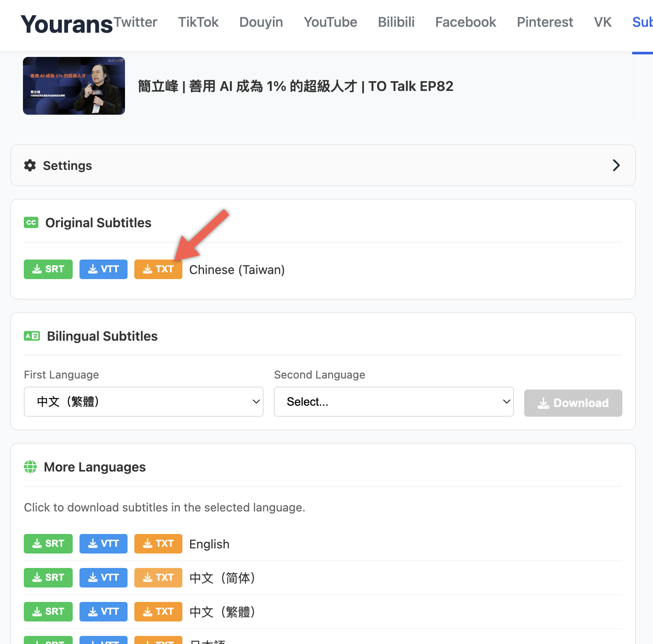Screen dimensions: 653x644
Task: Switch to the TikTok tab
Action: [198, 22]
